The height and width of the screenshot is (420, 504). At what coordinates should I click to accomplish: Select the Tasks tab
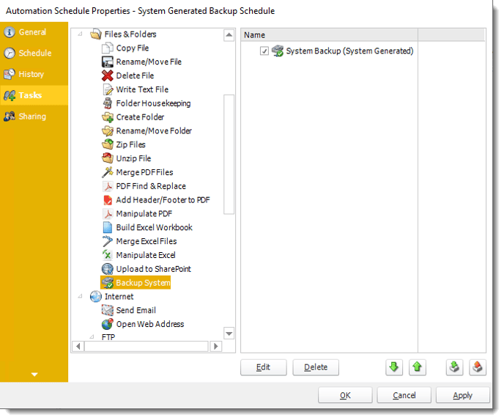[34, 95]
